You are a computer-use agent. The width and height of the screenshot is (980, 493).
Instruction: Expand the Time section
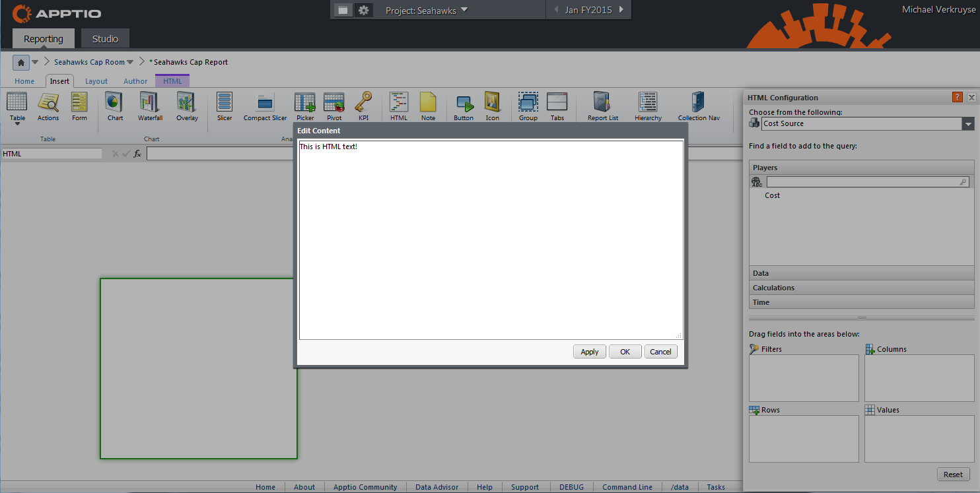862,302
